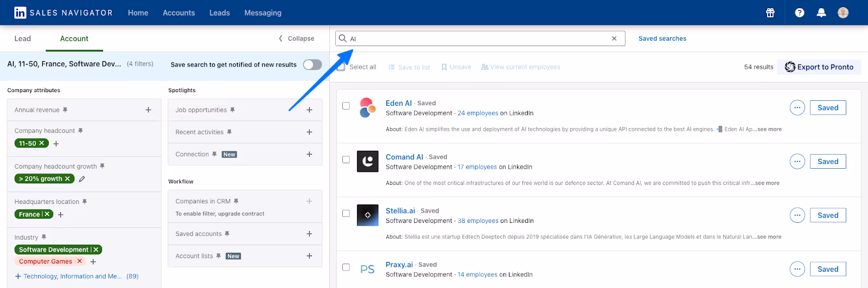868x288 pixels.
Task: Open the Accounts menu
Action: click(x=178, y=12)
